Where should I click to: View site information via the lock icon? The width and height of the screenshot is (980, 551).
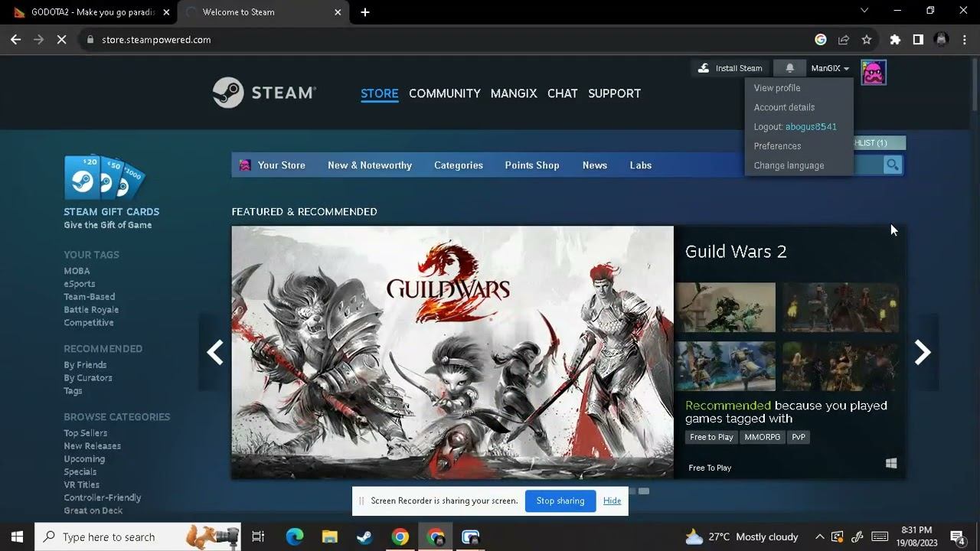(x=90, y=40)
